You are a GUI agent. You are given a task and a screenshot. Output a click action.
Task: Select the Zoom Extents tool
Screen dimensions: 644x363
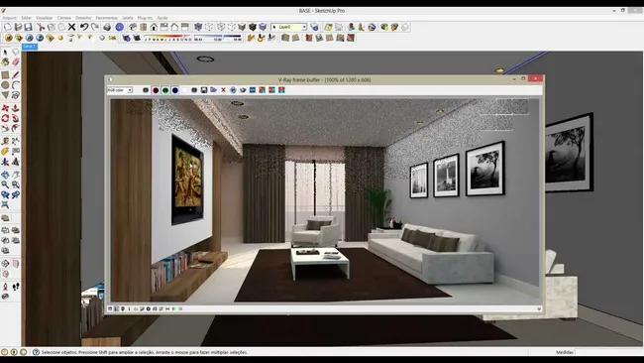click(5, 204)
